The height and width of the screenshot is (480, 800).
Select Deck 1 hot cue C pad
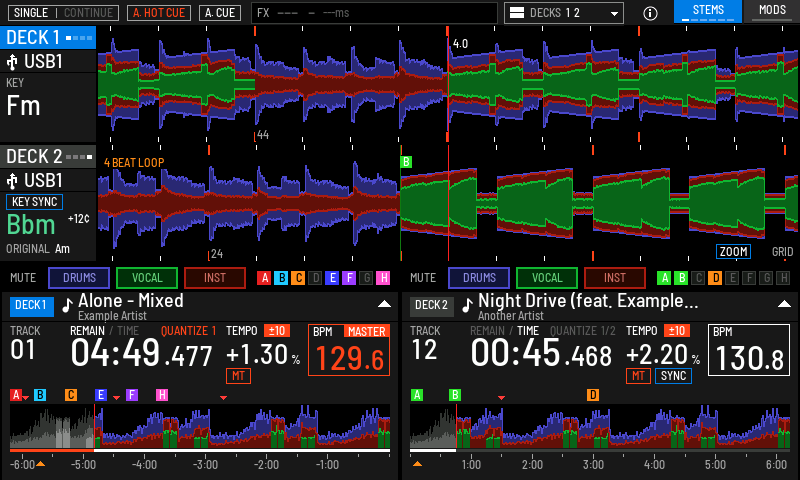pos(298,278)
